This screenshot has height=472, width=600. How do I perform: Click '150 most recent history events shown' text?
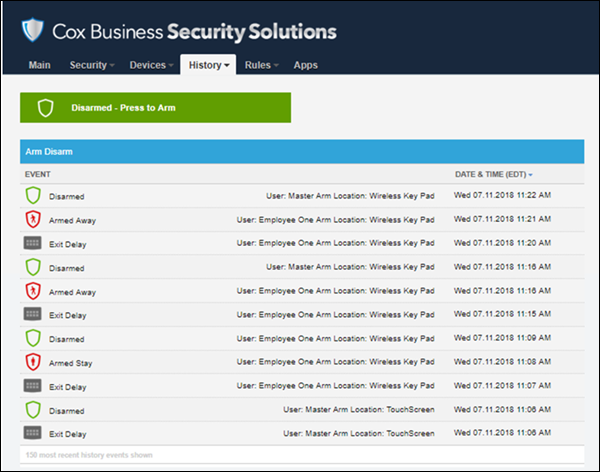coord(89,455)
